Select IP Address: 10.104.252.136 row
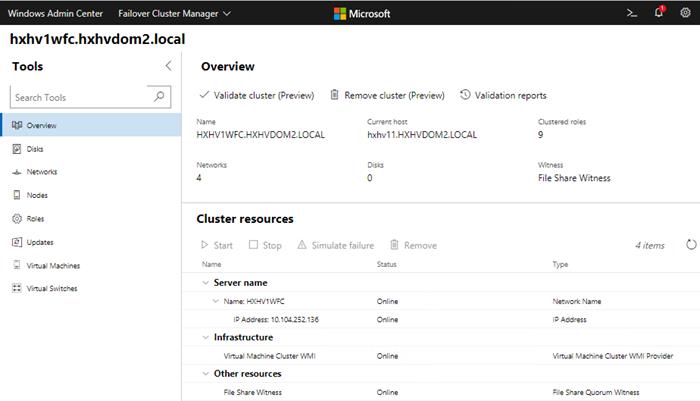The image size is (700, 401). [x=441, y=319]
